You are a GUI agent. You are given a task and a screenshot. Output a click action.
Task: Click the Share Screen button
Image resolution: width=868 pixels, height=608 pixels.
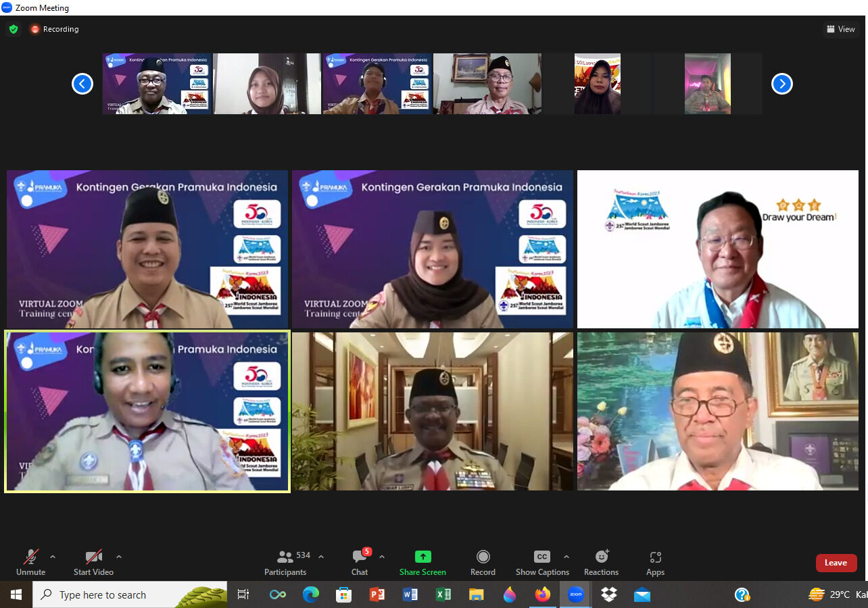(x=423, y=562)
